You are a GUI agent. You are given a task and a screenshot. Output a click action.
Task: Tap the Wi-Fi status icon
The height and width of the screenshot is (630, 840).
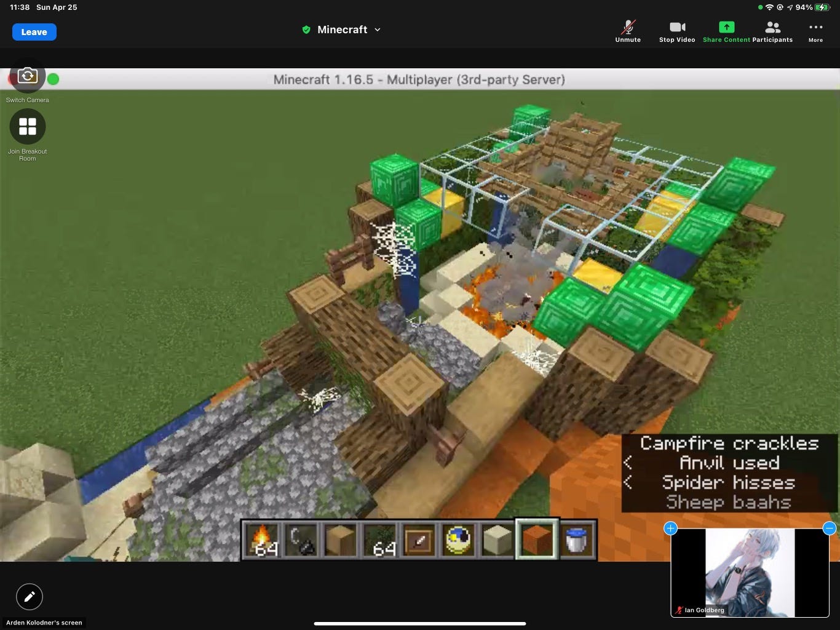tap(769, 7)
